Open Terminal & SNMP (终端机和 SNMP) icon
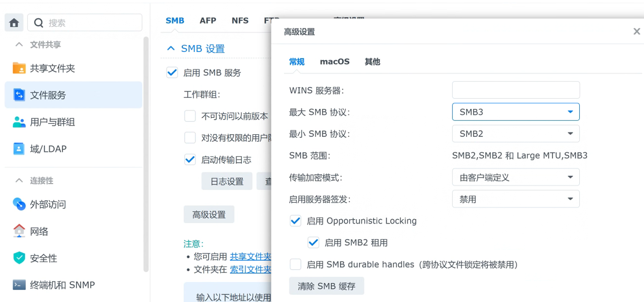The width and height of the screenshot is (644, 302). pyautogui.click(x=19, y=285)
